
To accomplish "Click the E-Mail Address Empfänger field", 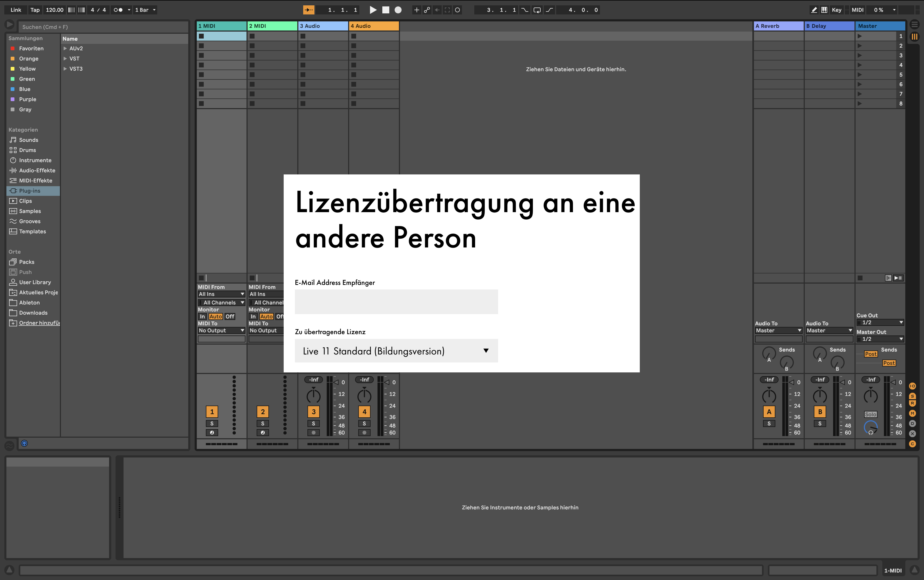I will (396, 302).
